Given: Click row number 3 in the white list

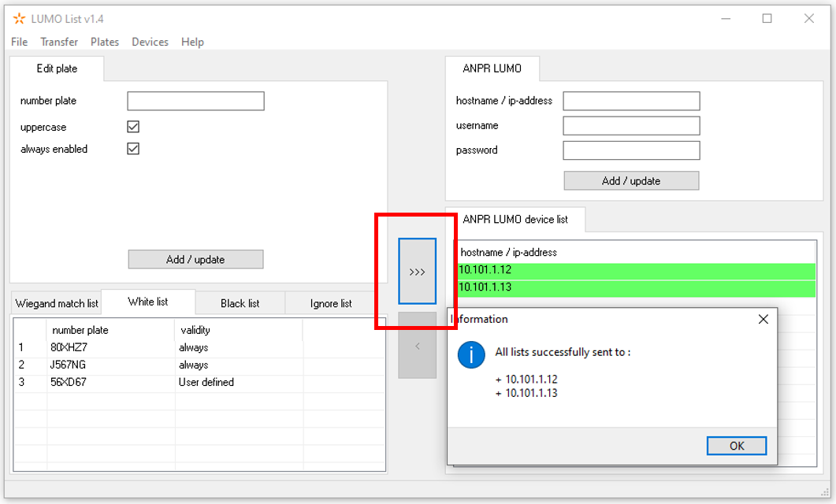Looking at the screenshot, I should click(x=21, y=382).
